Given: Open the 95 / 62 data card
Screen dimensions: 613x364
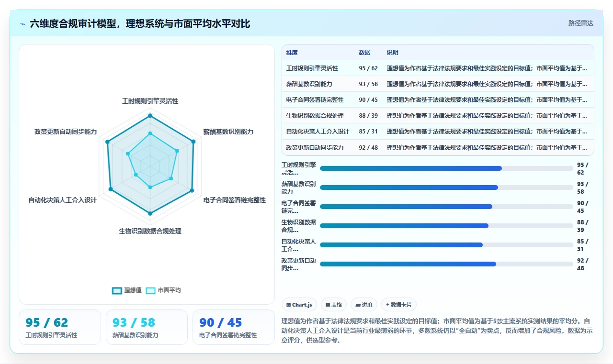Looking at the screenshot, I should (60, 327).
